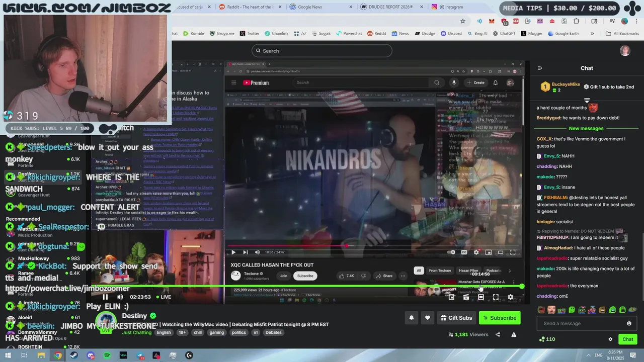Open Rumble bookmark
644x362 pixels.
click(194, 34)
